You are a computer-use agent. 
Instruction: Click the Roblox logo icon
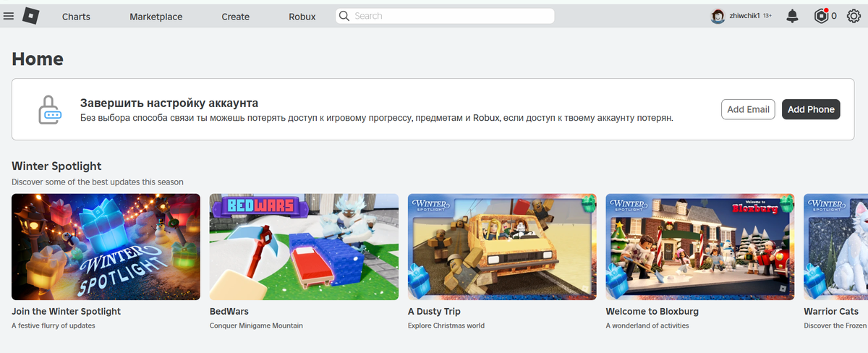(31, 15)
